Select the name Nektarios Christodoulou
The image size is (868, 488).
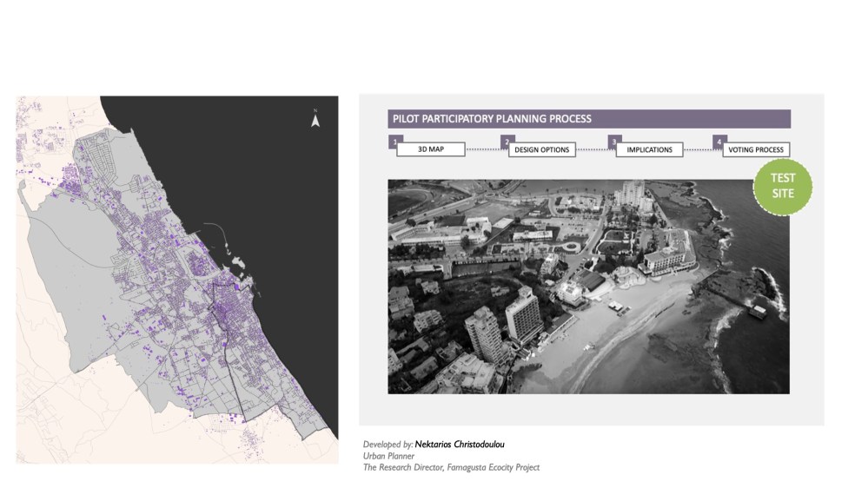click(x=460, y=445)
